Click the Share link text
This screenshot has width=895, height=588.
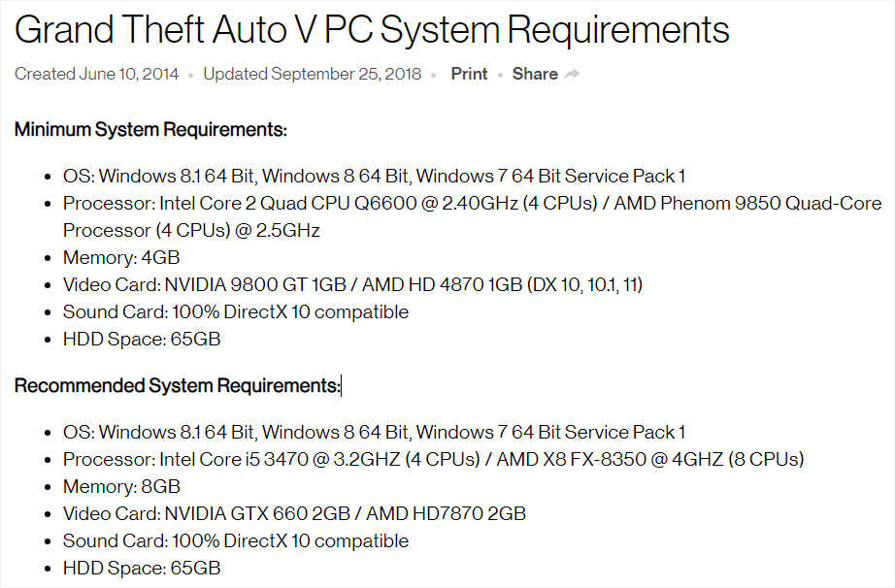click(535, 74)
